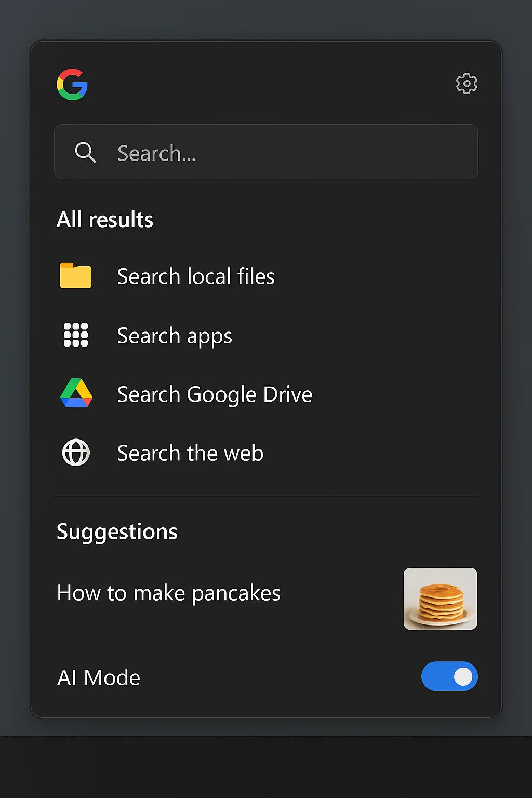Click the AI Mode toggle knob

tap(461, 677)
